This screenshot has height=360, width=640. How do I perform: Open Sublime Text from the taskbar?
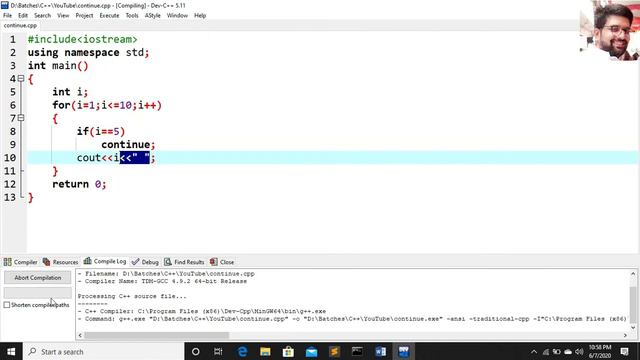coord(334,351)
